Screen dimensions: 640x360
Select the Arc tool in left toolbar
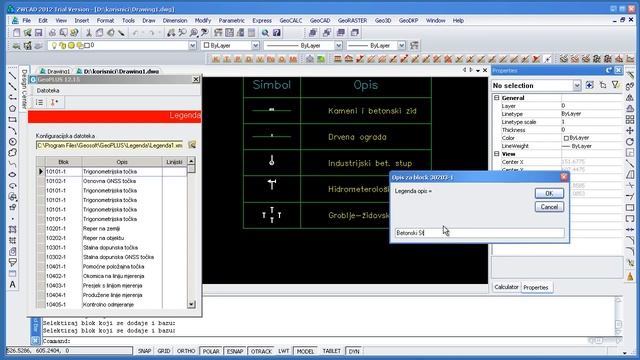click(13, 131)
